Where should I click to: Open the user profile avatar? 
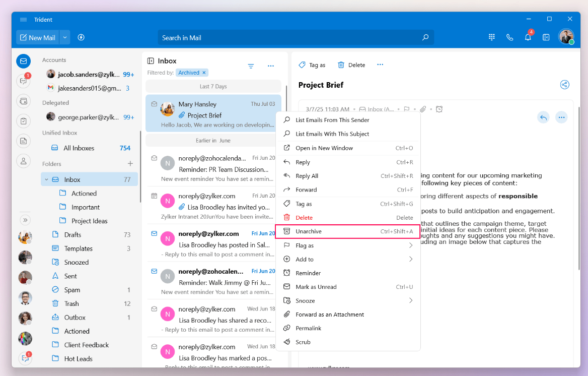(x=566, y=36)
